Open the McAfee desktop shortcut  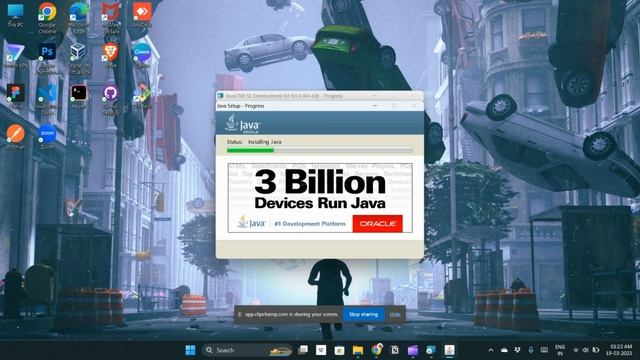point(111,17)
